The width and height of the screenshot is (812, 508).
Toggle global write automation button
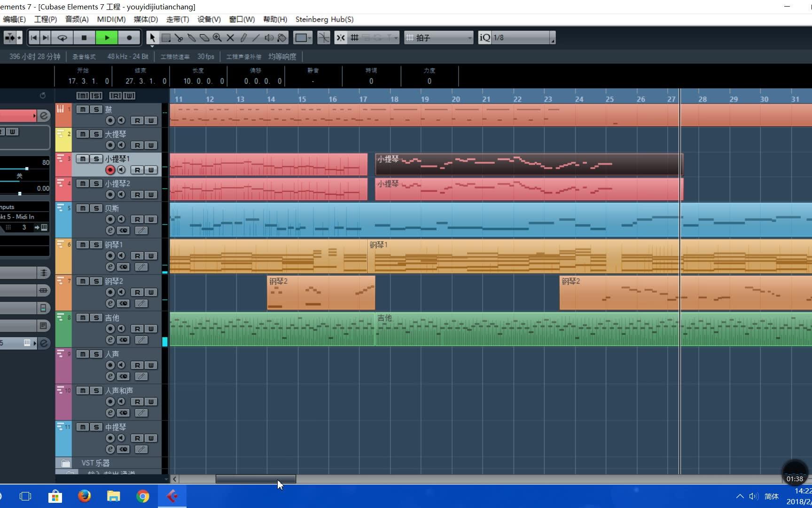point(129,95)
